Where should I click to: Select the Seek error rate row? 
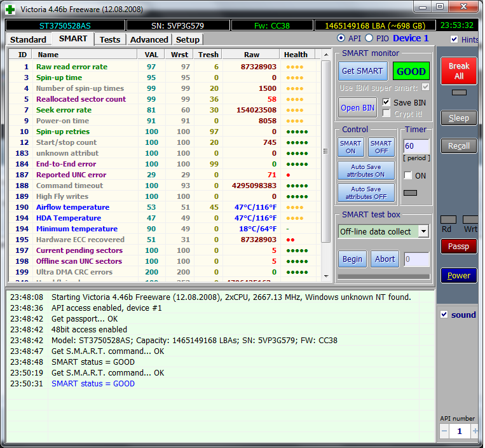coord(164,110)
